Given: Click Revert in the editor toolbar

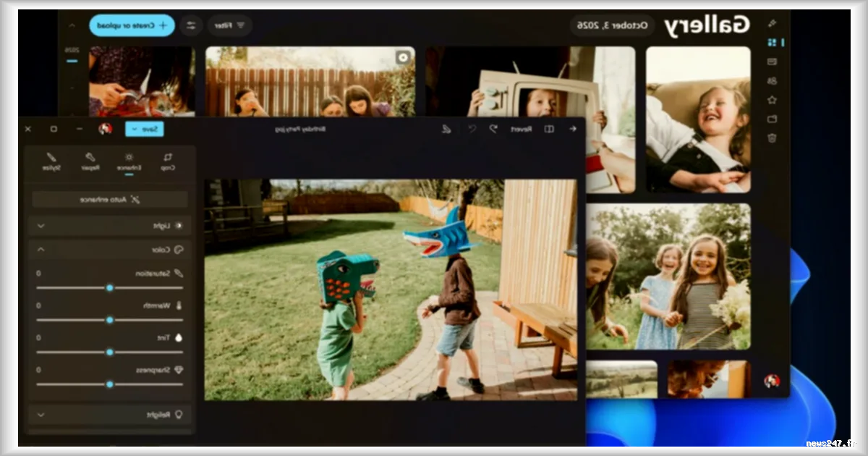Looking at the screenshot, I should [522, 129].
